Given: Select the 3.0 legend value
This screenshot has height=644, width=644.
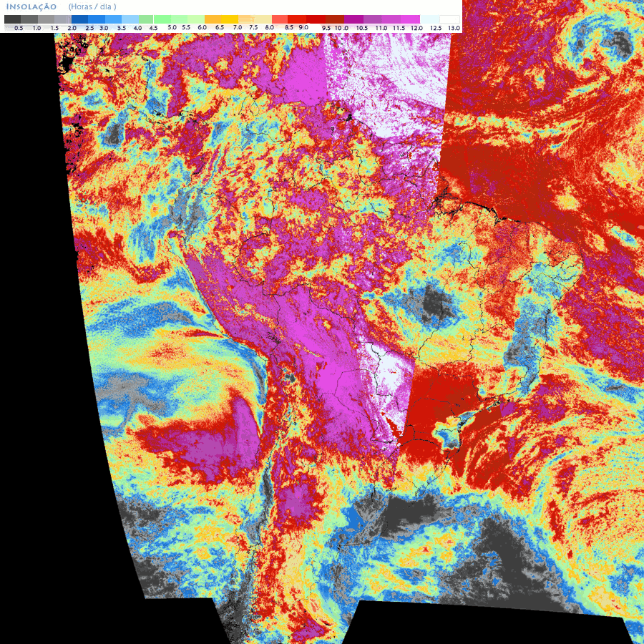Looking at the screenshot, I should [x=104, y=28].
